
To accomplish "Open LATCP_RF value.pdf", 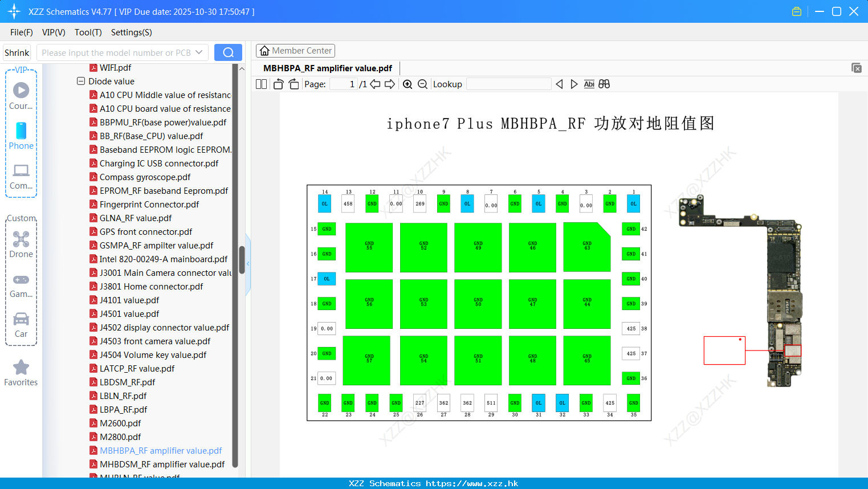I will point(132,369).
